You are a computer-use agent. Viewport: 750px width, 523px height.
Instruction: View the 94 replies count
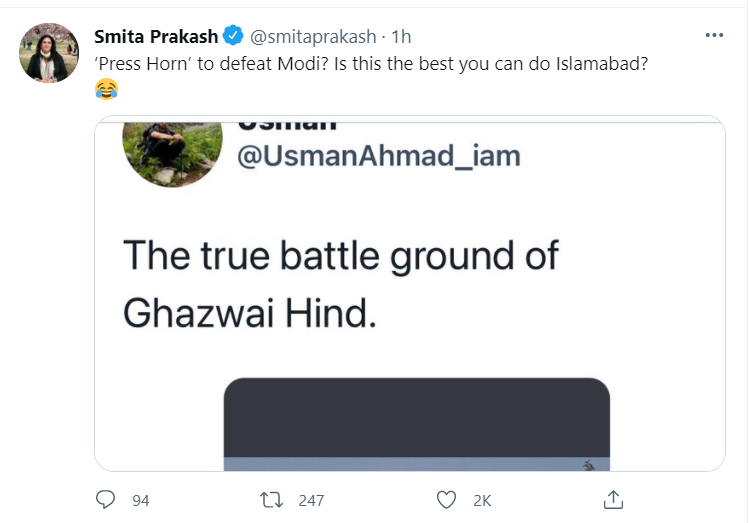tap(140, 500)
